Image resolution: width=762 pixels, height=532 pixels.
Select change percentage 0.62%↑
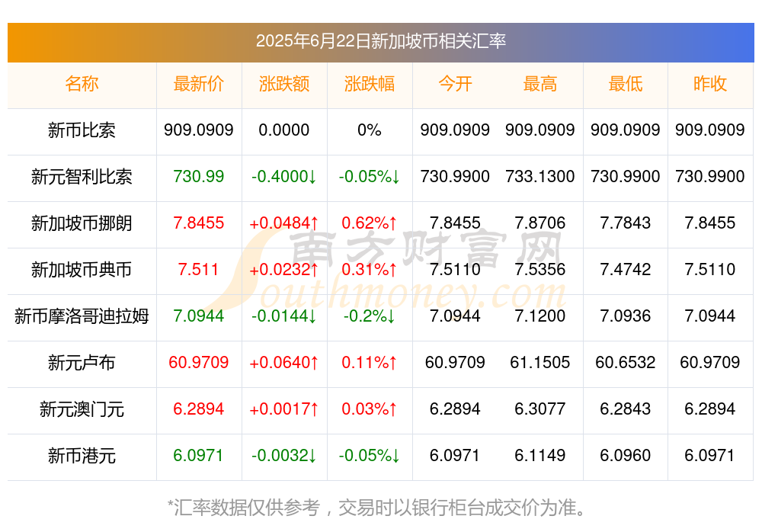coord(370,223)
